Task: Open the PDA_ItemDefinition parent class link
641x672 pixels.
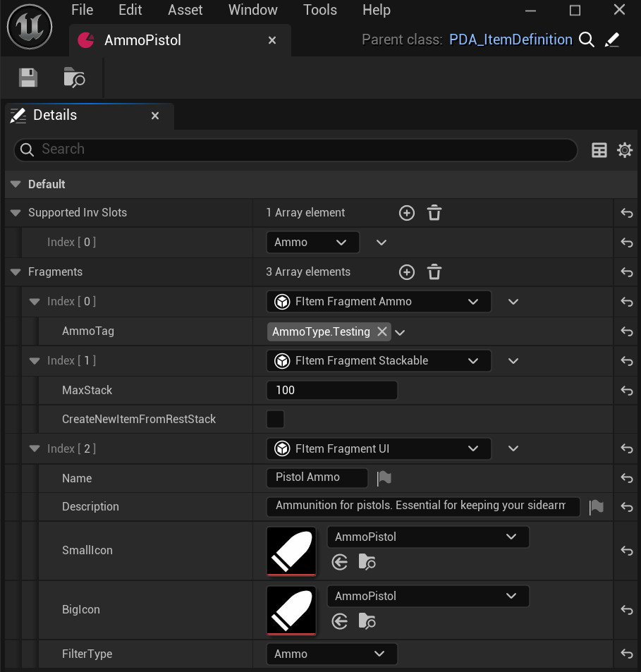Action: pyautogui.click(x=511, y=40)
